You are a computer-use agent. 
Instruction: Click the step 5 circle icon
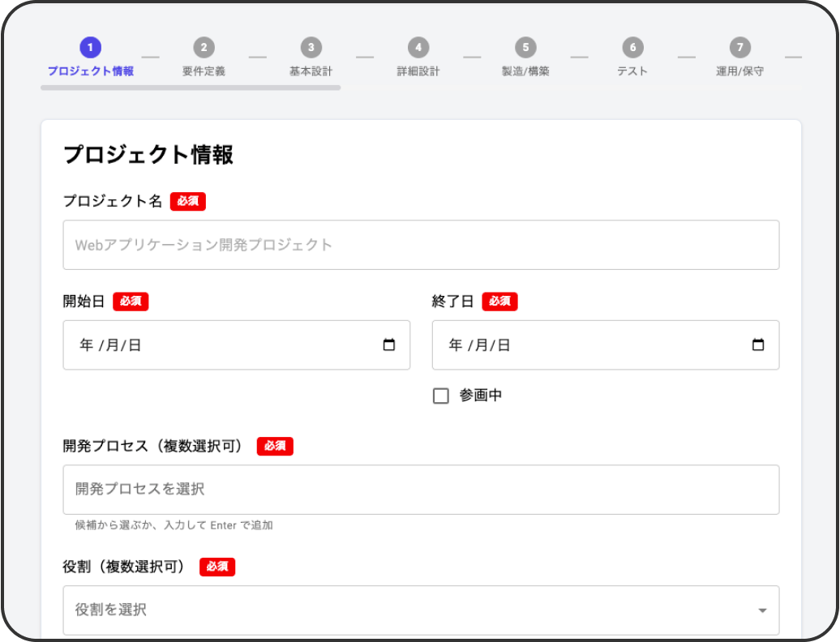[525, 48]
